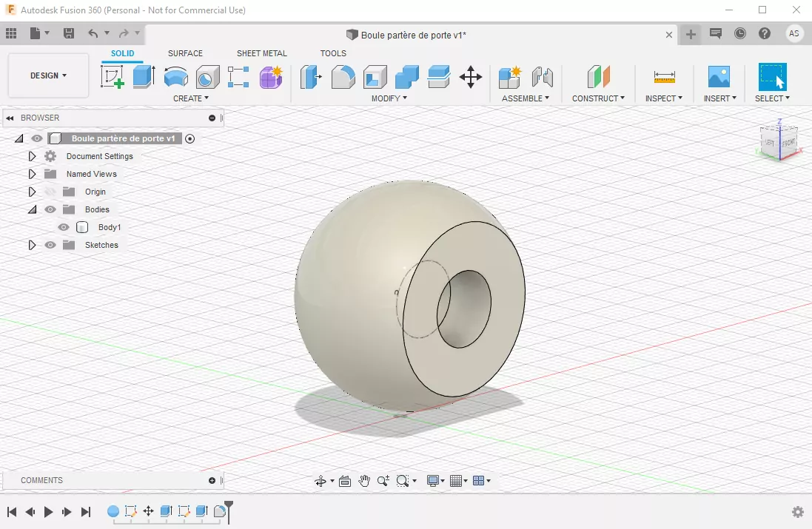Select the Create Form tool
Screen dimensions: 812x529
pos(271,77)
